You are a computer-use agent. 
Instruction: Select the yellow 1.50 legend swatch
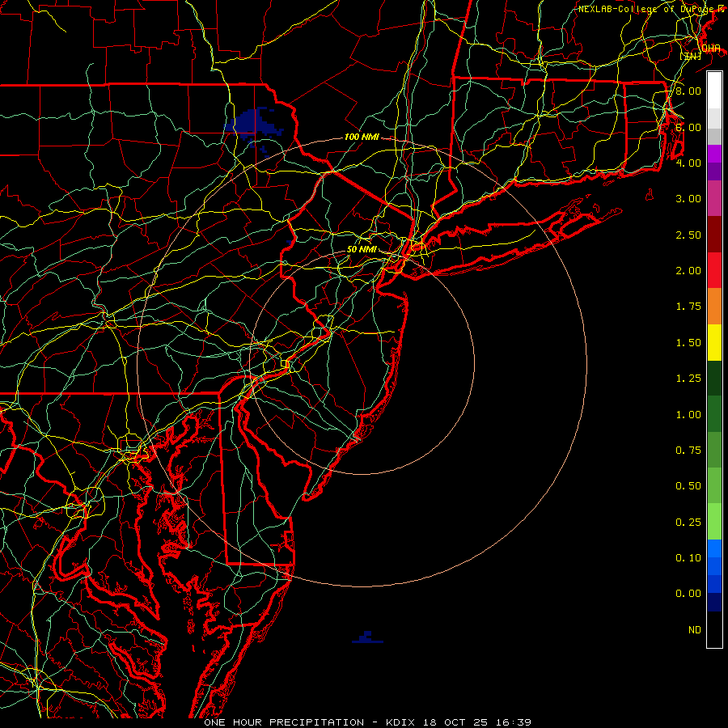[x=714, y=343]
